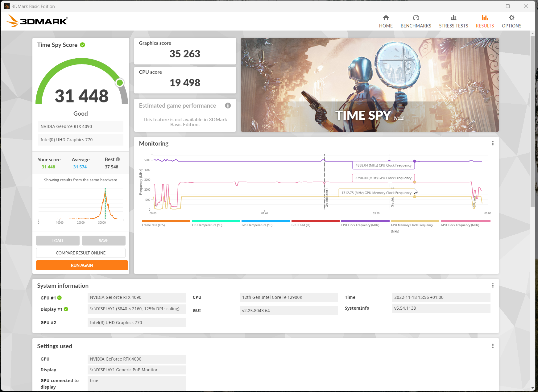Image resolution: width=538 pixels, height=392 pixels.
Task: Close the 3DMark window
Action: point(526,6)
